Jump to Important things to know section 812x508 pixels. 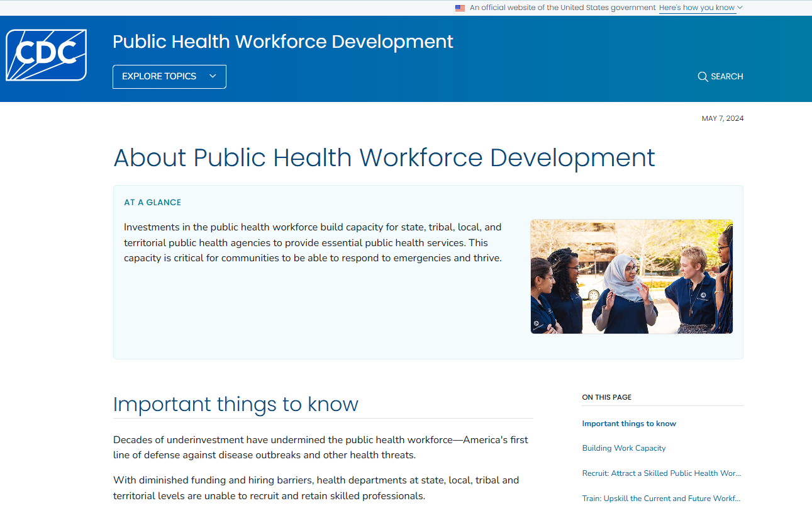[x=629, y=424]
